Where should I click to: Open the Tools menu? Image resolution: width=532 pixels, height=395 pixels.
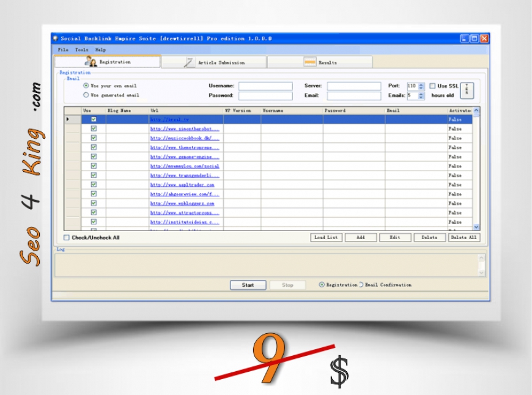coord(81,50)
